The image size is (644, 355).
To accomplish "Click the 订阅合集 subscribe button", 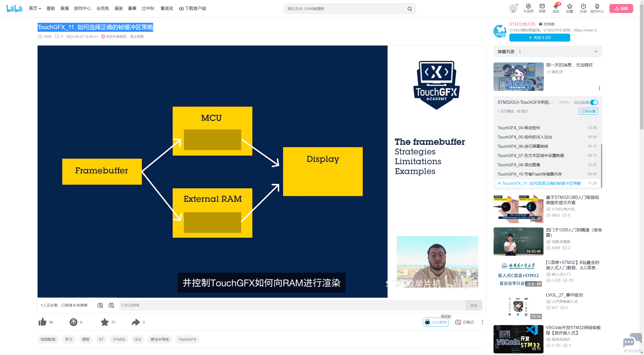I will (x=588, y=111).
